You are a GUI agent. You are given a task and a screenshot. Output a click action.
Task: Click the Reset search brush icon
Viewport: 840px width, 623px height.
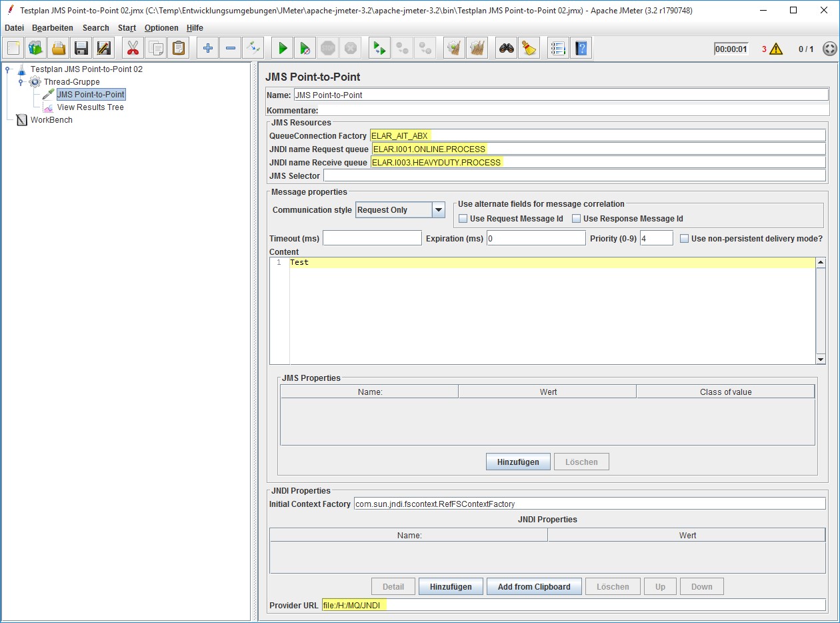pyautogui.click(x=529, y=48)
